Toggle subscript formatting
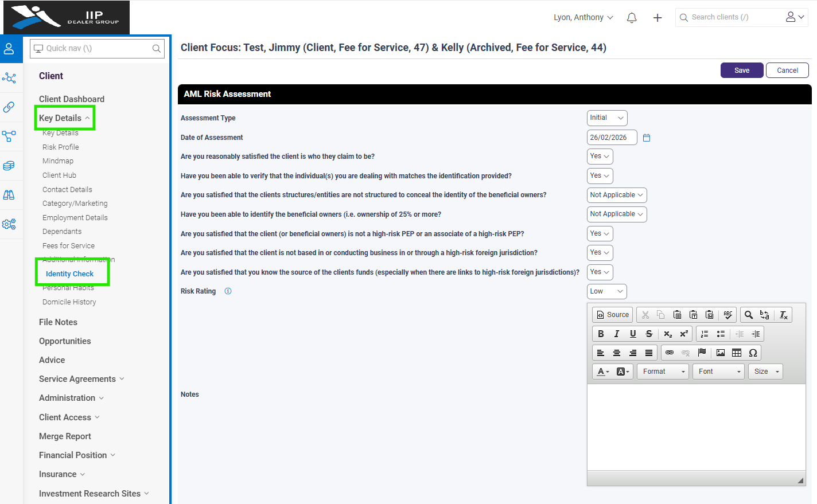This screenshot has width=817, height=504. [x=668, y=334]
